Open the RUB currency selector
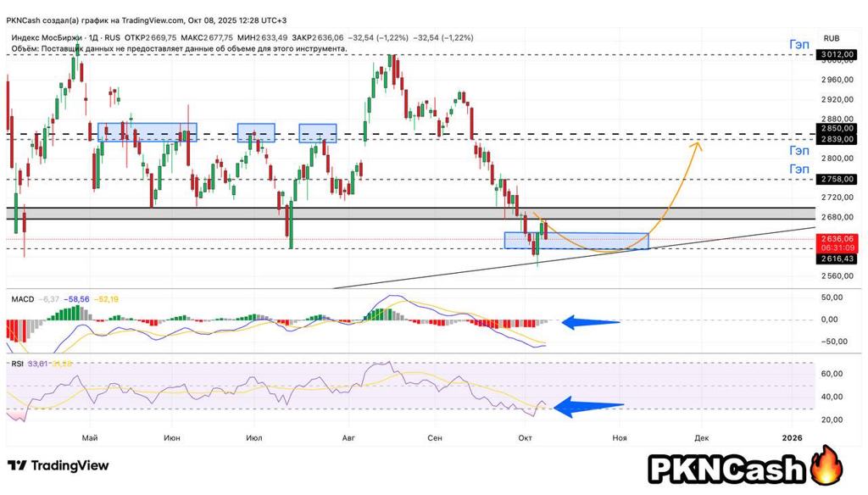 pyautogui.click(x=832, y=38)
